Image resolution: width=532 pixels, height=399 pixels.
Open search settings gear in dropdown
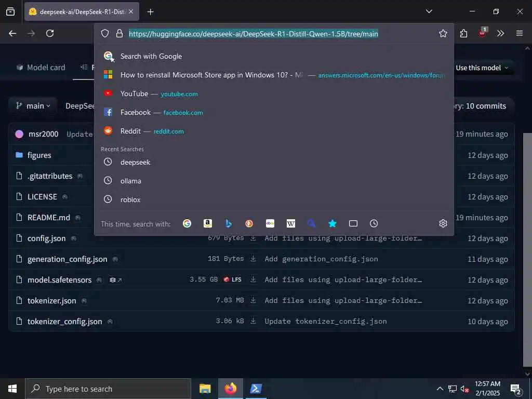tap(443, 223)
